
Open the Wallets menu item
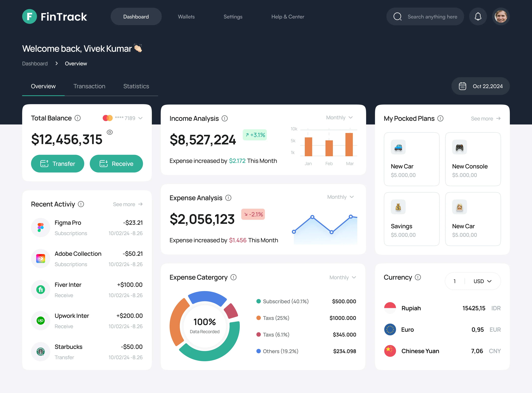pyautogui.click(x=186, y=16)
